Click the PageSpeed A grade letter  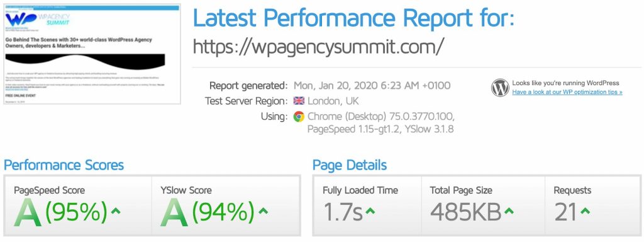pyautogui.click(x=28, y=213)
